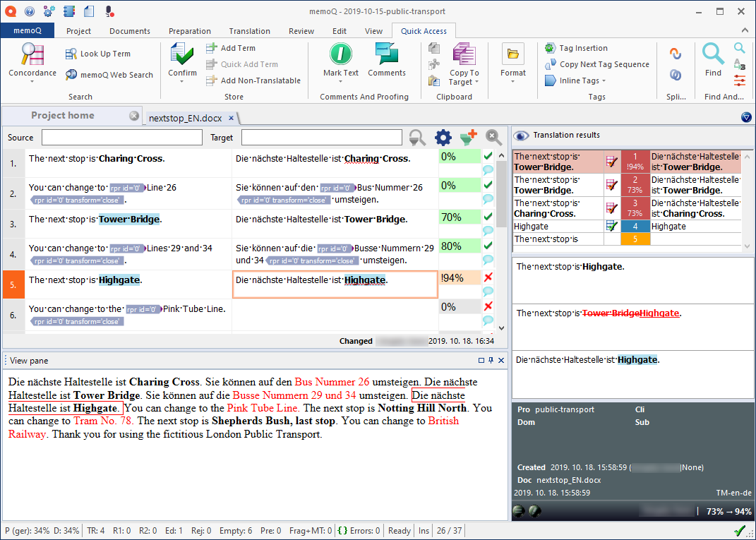Screen dimensions: 756x540
Task: Close the View pane
Action: 501,360
